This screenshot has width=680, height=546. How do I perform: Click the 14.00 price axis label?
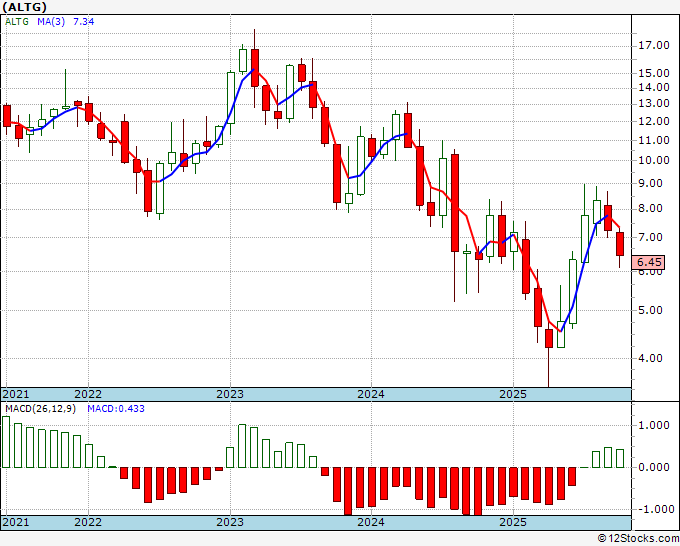click(x=654, y=87)
